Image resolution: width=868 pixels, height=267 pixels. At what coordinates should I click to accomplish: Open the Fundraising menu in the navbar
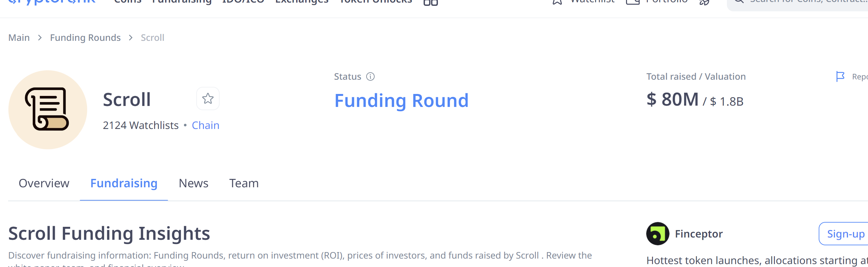coord(182,2)
